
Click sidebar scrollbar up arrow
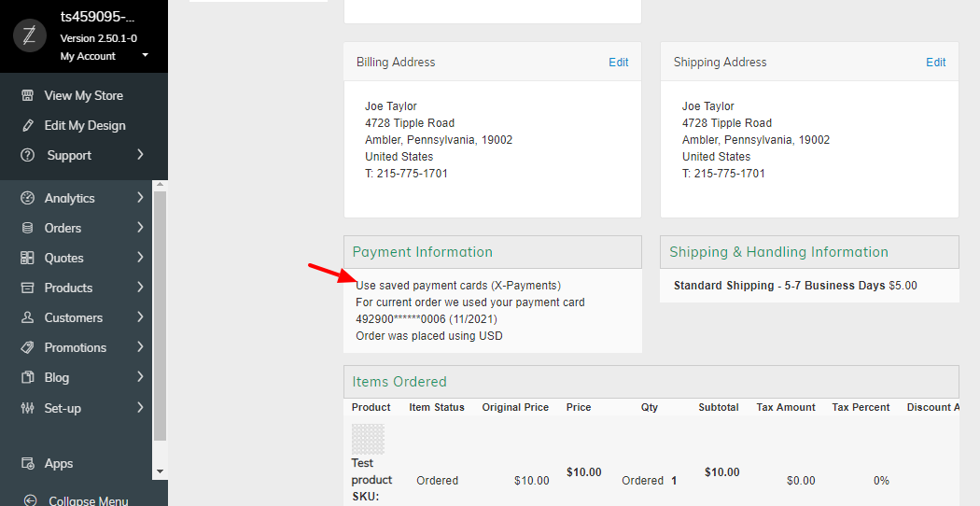[160, 185]
